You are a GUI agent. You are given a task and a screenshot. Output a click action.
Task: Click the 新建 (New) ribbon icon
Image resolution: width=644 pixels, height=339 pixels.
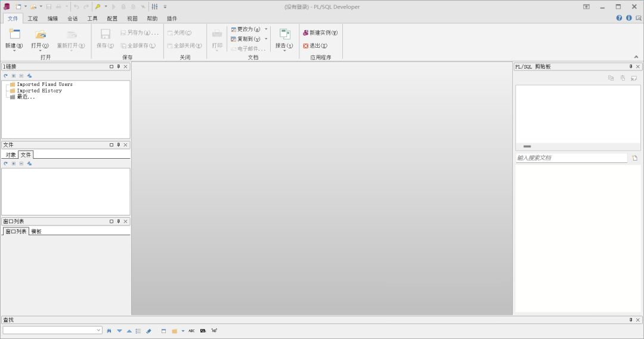click(14, 34)
